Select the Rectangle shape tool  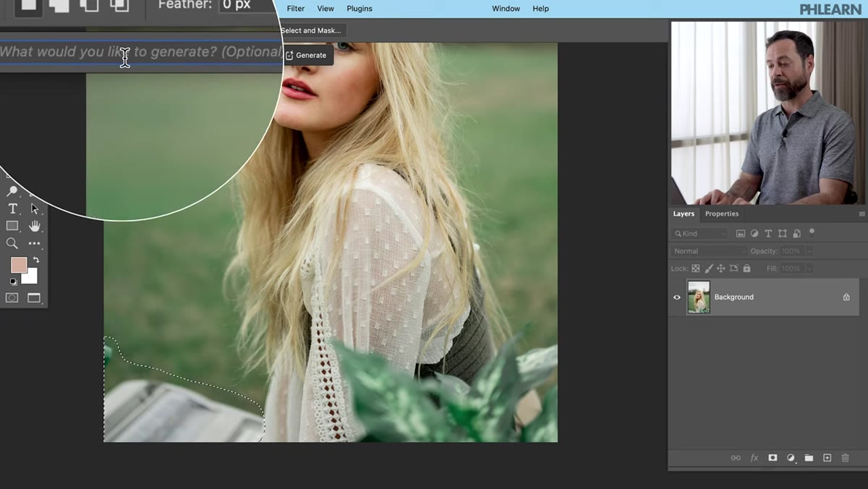pyautogui.click(x=12, y=226)
